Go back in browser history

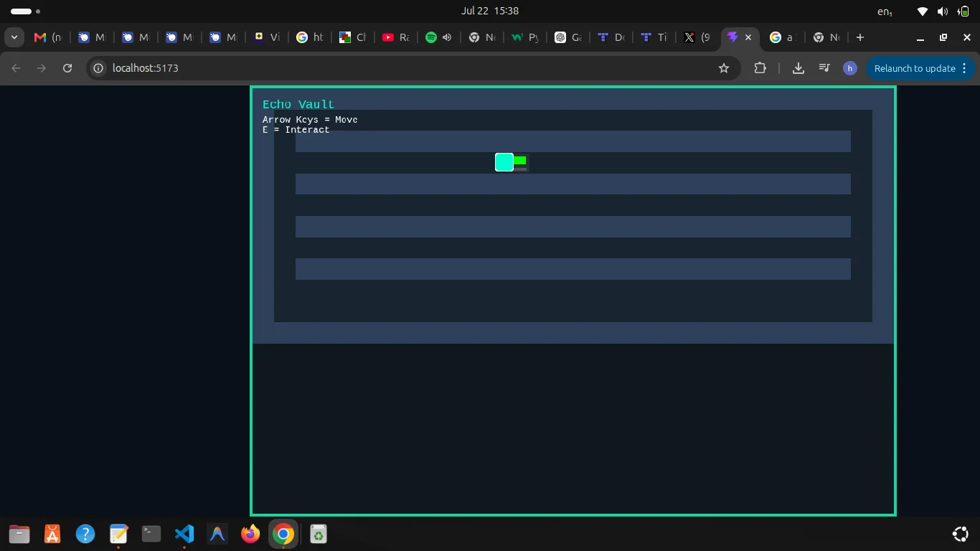click(16, 68)
